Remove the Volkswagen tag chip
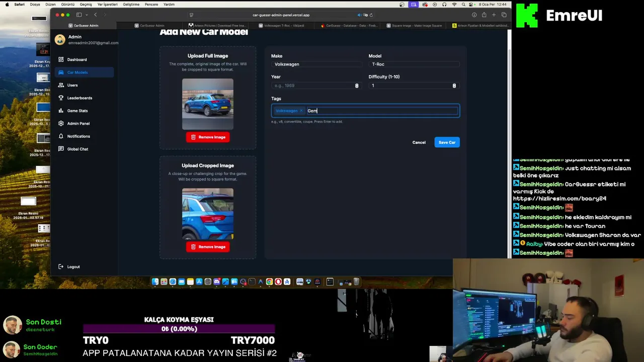The width and height of the screenshot is (644, 362). pos(301,111)
